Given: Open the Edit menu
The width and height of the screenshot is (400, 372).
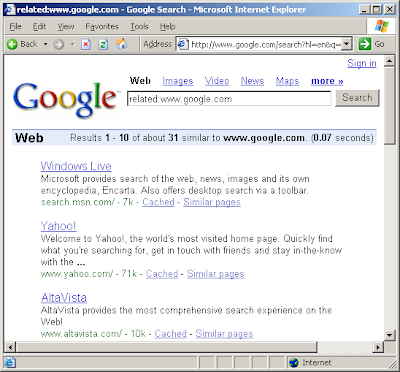Looking at the screenshot, I should [x=39, y=26].
